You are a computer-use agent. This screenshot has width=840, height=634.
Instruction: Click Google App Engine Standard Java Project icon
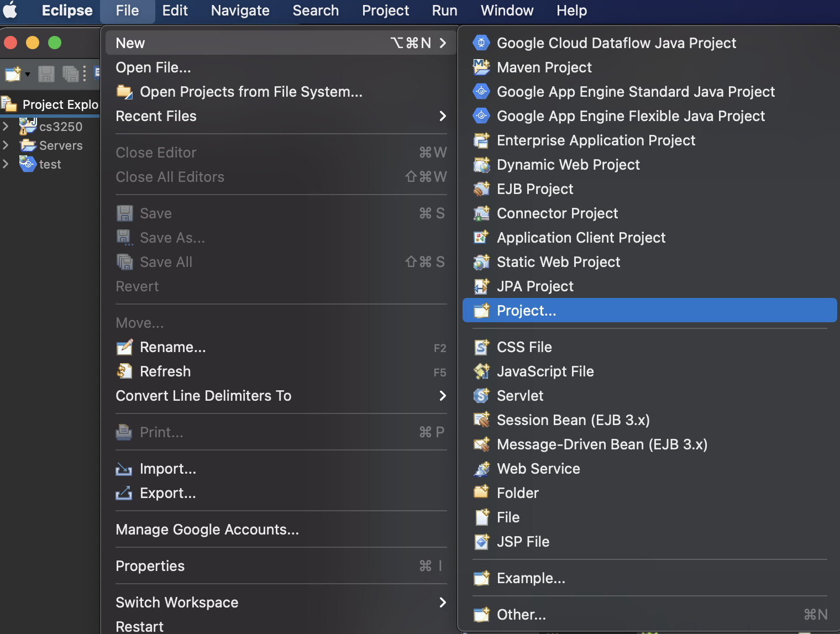pyautogui.click(x=481, y=91)
